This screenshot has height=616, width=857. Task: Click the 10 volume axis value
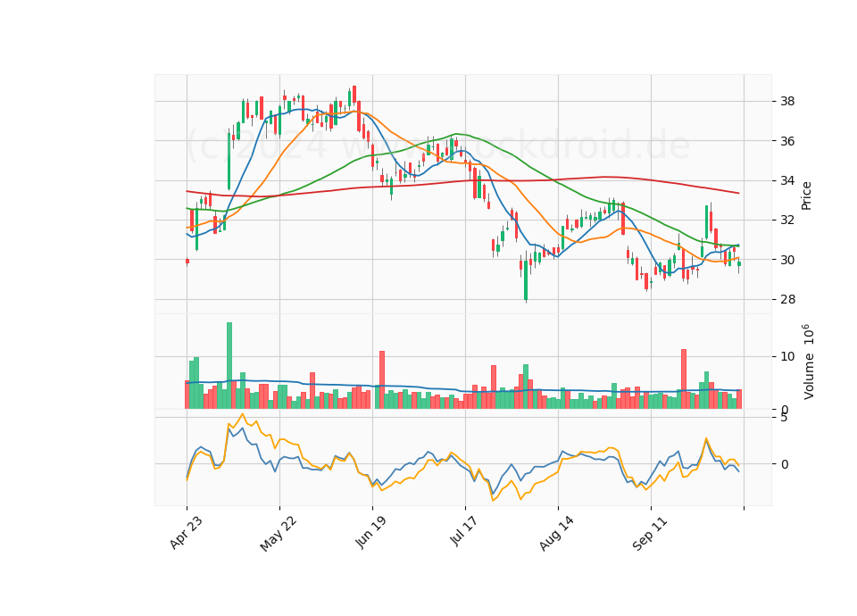tap(787, 357)
